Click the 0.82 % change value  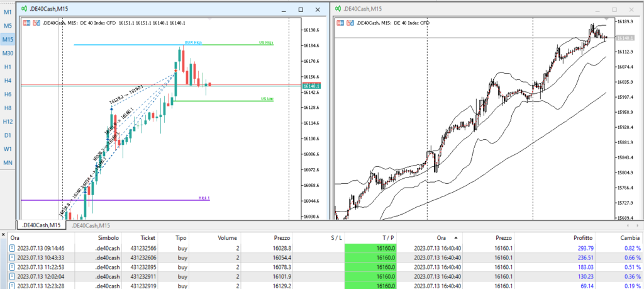[631, 248]
